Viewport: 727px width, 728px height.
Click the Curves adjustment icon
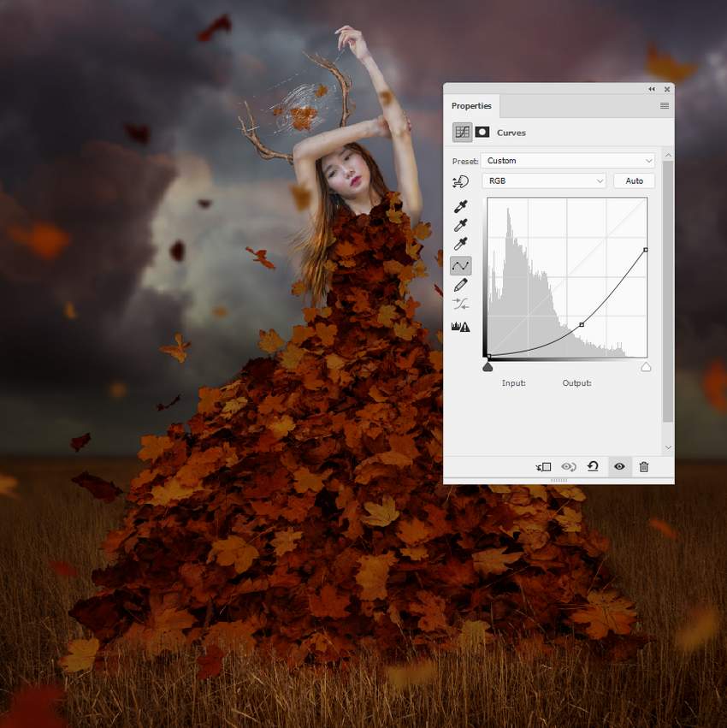coord(462,133)
